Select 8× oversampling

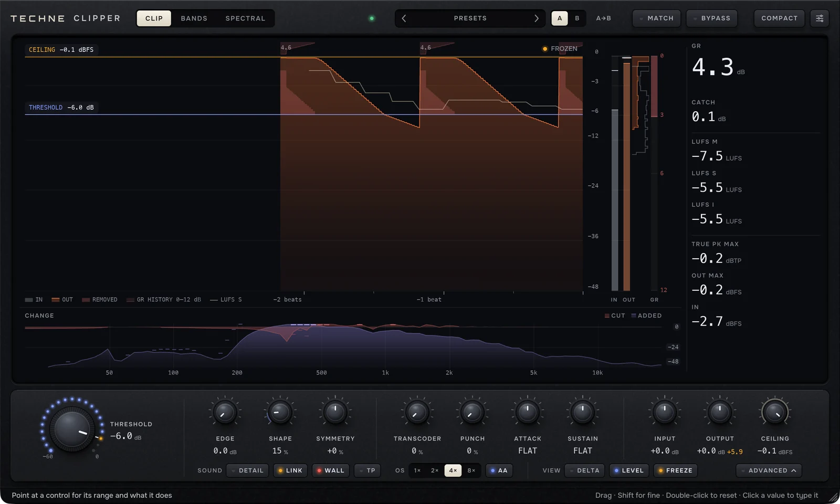pyautogui.click(x=471, y=470)
